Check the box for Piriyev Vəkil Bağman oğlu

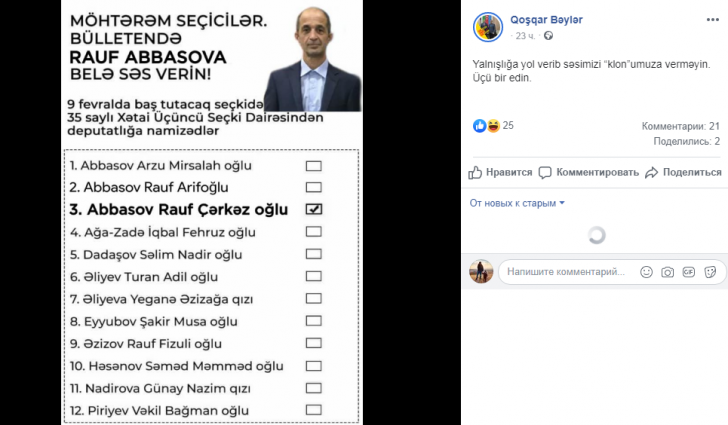pos(314,410)
